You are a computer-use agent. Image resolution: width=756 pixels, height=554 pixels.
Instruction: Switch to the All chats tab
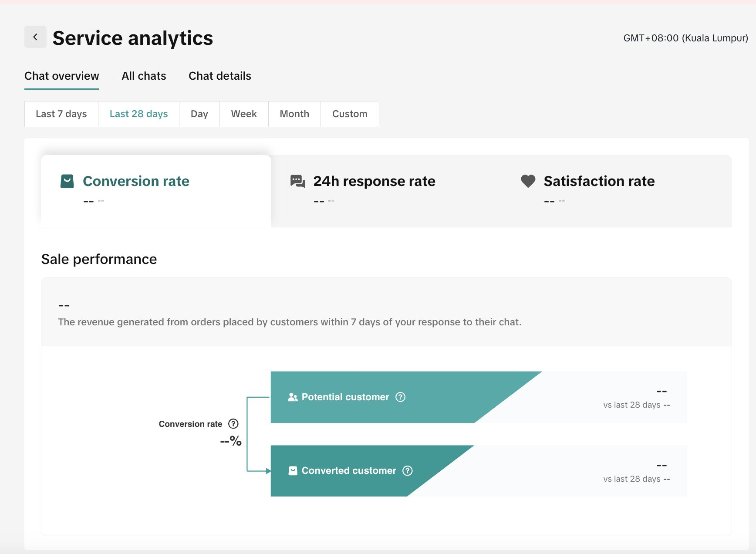point(144,76)
